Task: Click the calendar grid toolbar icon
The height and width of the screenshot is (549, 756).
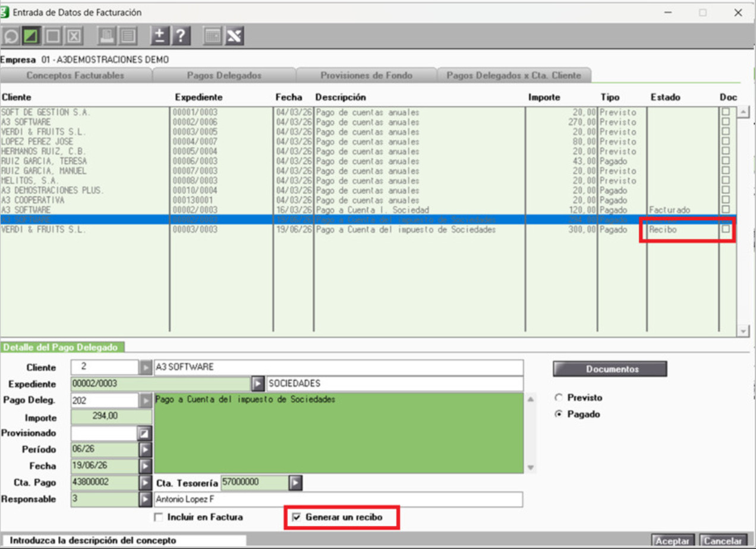Action: 212,36
